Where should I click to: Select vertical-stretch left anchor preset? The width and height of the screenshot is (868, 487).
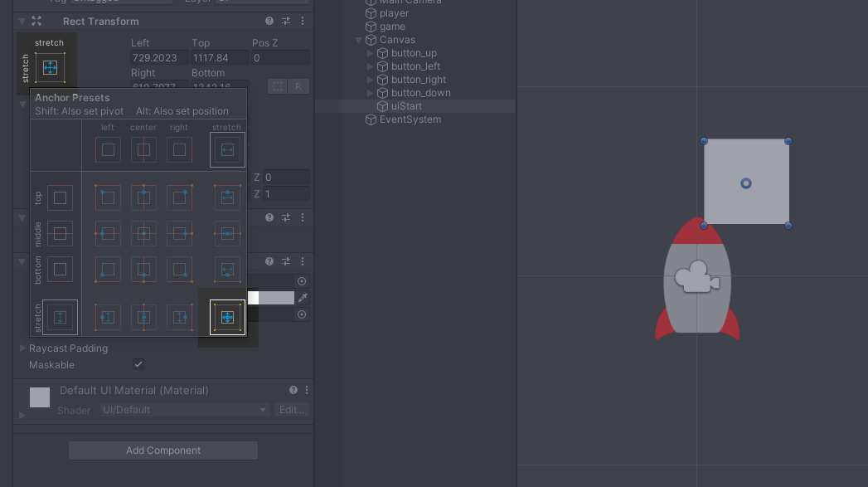tap(108, 318)
